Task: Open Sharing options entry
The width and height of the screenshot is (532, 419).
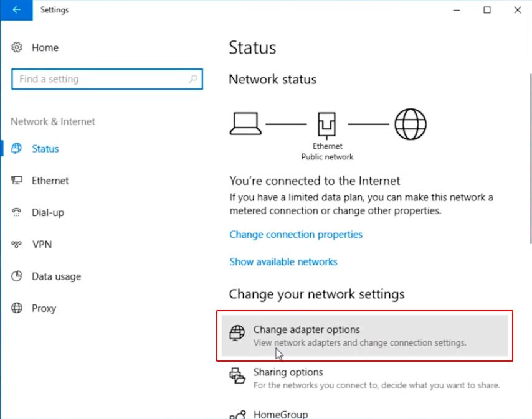Action: [364, 378]
